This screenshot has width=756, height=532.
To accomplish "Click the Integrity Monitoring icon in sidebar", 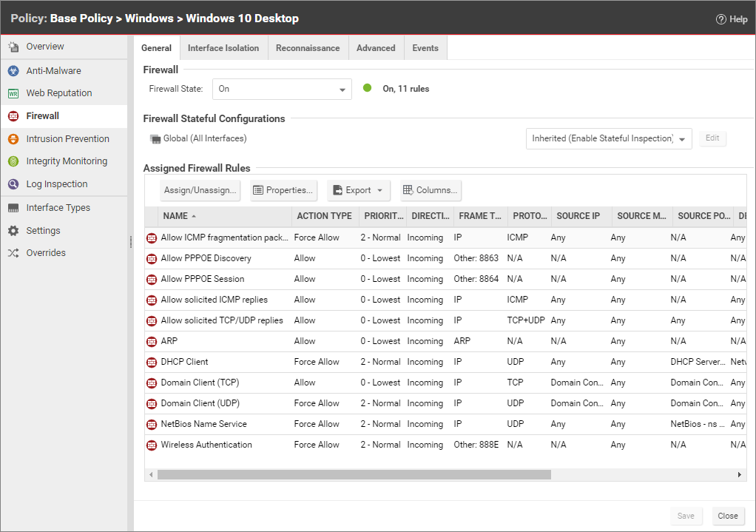I will click(x=13, y=161).
